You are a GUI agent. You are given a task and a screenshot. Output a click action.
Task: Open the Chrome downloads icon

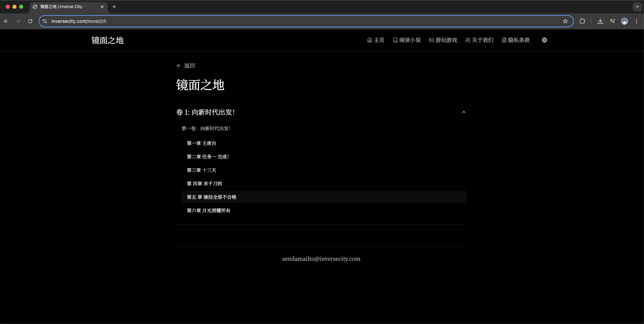click(x=600, y=21)
